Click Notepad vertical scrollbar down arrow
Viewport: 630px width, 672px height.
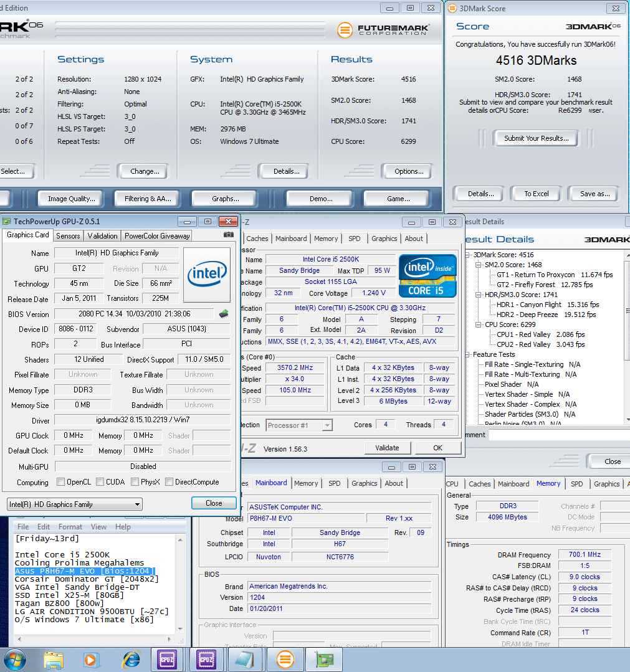click(x=180, y=628)
